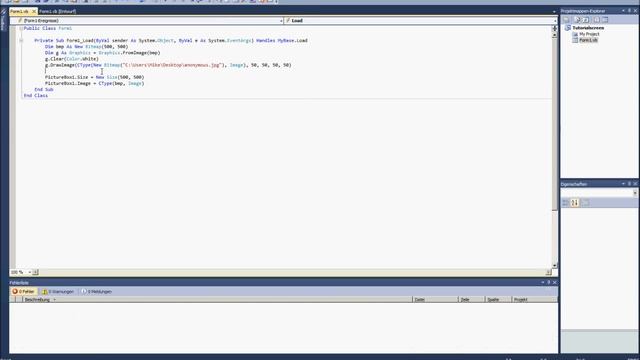640x360 pixels.
Task: Click the 'PictureBox1.Size' code line
Action: tap(95, 77)
